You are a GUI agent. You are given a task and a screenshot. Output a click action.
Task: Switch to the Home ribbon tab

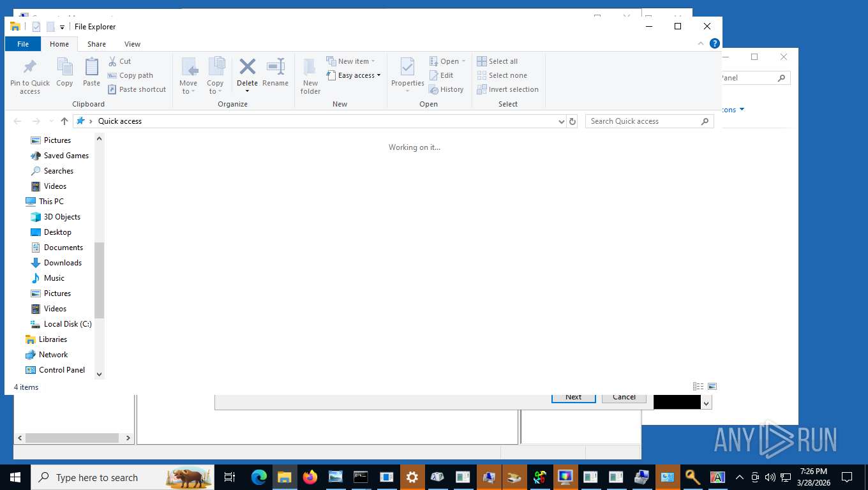pos(59,44)
